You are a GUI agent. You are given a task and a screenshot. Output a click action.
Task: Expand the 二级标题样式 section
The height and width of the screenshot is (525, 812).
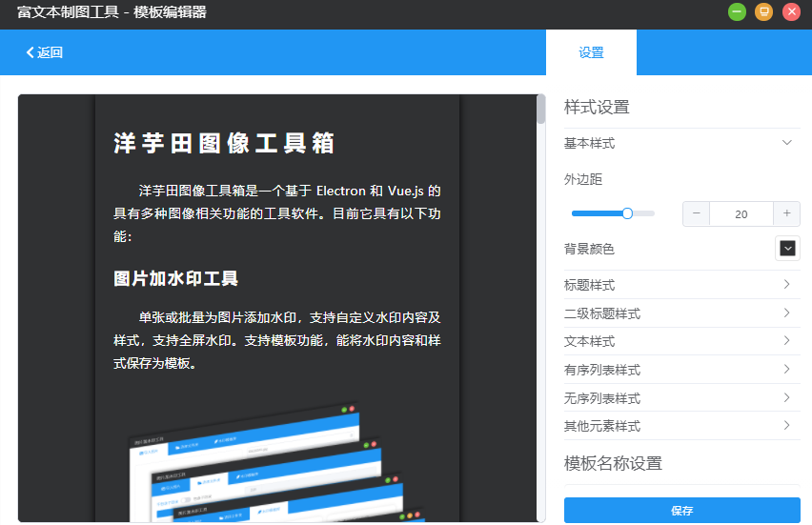(x=681, y=313)
